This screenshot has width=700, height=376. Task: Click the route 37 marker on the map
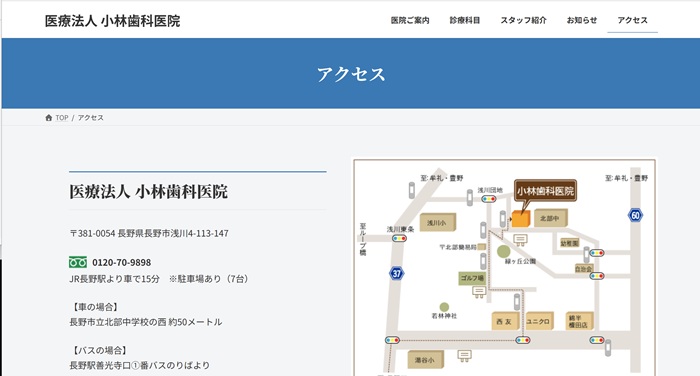click(x=396, y=273)
